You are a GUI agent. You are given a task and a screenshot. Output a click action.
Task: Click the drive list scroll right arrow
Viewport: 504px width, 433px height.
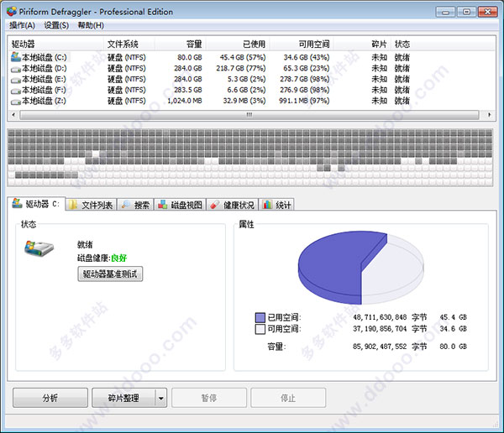click(489, 115)
